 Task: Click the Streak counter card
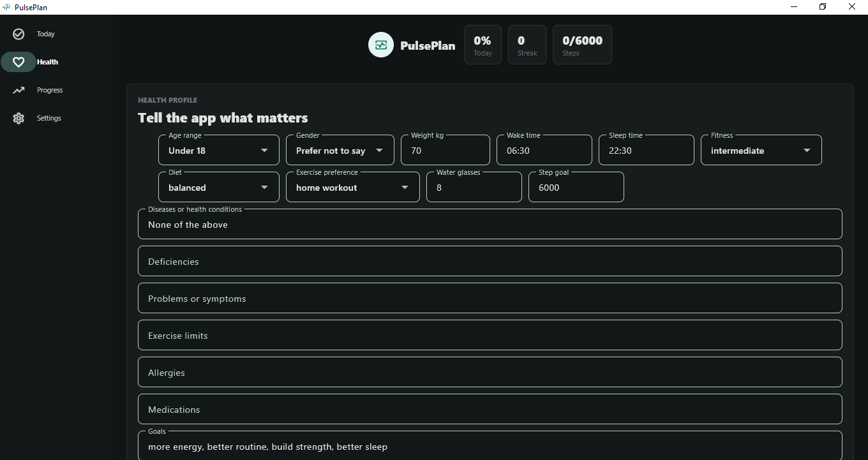pyautogui.click(x=527, y=45)
